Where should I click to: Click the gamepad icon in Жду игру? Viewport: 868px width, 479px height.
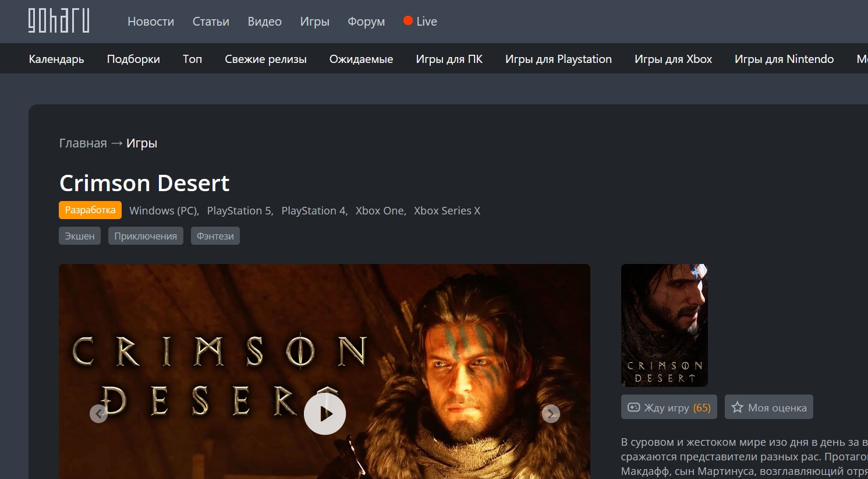(x=634, y=407)
